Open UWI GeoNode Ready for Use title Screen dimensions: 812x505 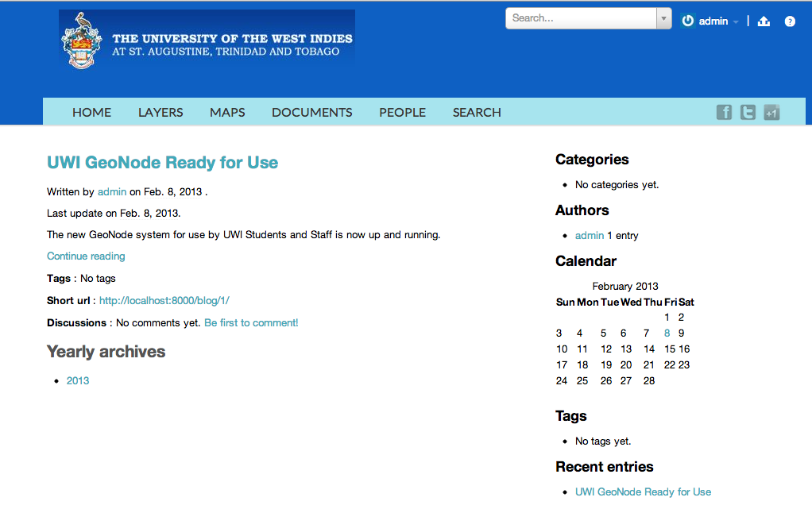[163, 163]
